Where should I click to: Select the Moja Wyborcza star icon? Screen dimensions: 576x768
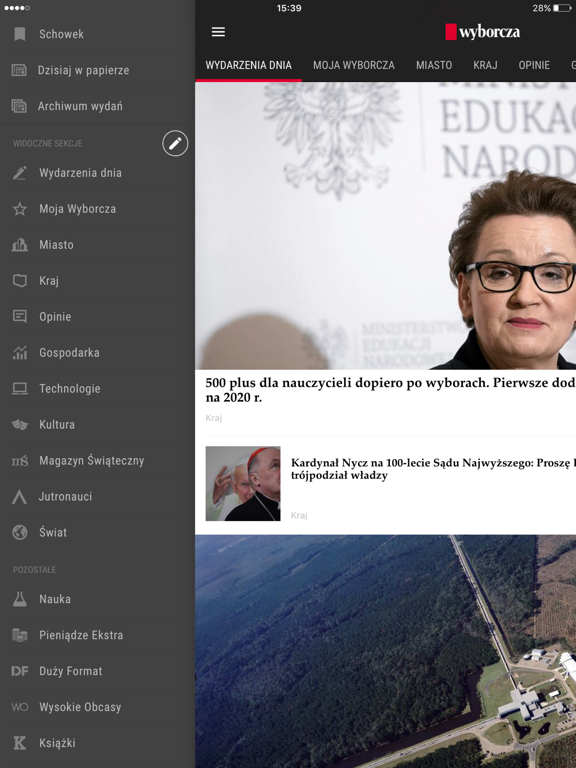click(x=20, y=209)
